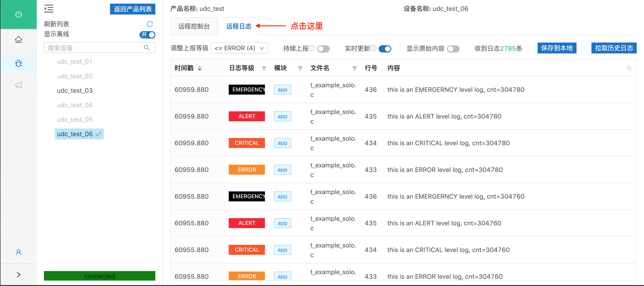Click the CRITICAL tag for cnt=304780
Viewport: 644px width, 286px height.
click(247, 143)
